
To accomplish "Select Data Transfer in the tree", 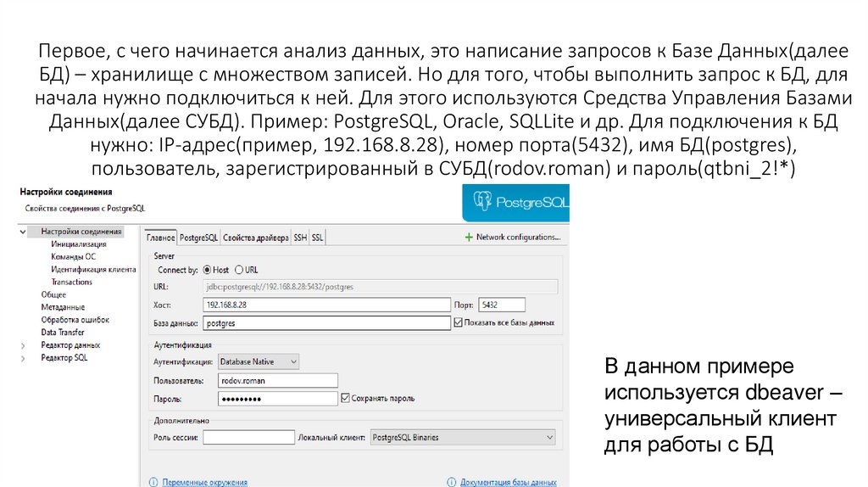I will 63,333.
